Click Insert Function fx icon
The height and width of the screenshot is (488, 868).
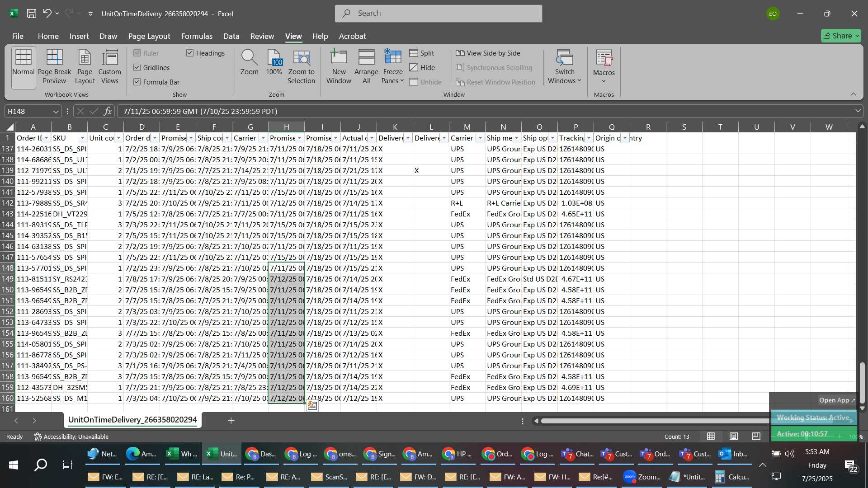pos(108,111)
